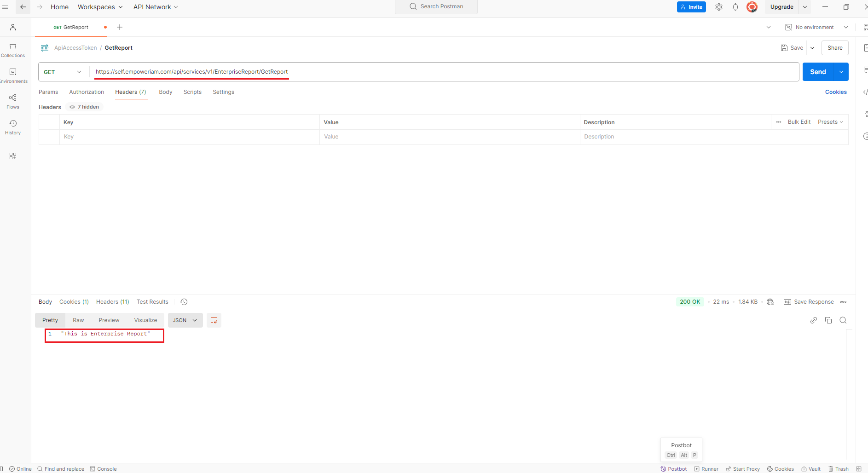Screen dimensions: 868x473
Task: Open the response Cookies (1) tab
Action: point(74,302)
